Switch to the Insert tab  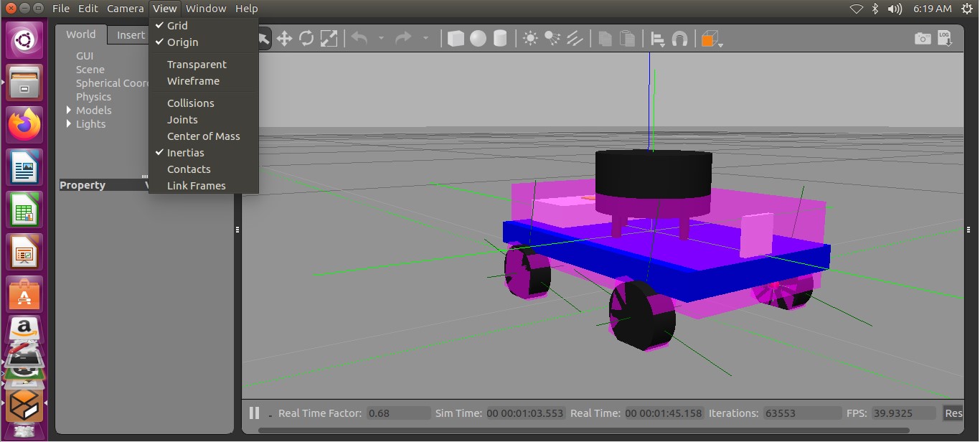pos(131,35)
